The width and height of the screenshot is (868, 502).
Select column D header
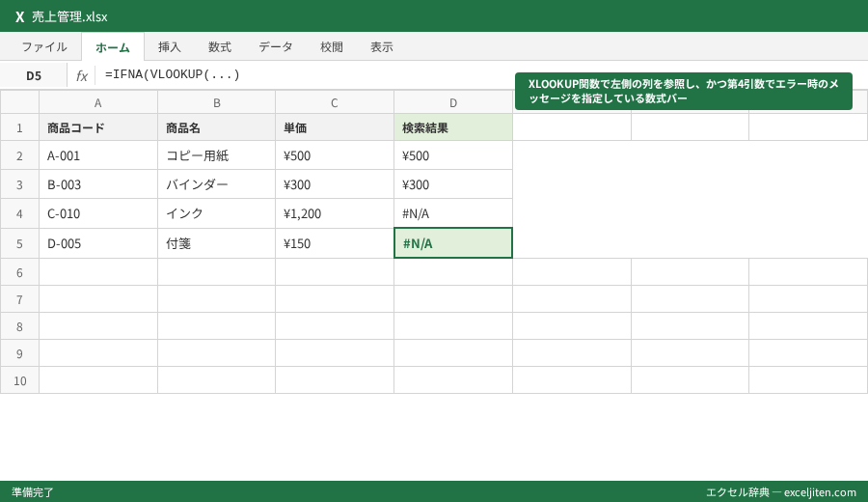453,102
